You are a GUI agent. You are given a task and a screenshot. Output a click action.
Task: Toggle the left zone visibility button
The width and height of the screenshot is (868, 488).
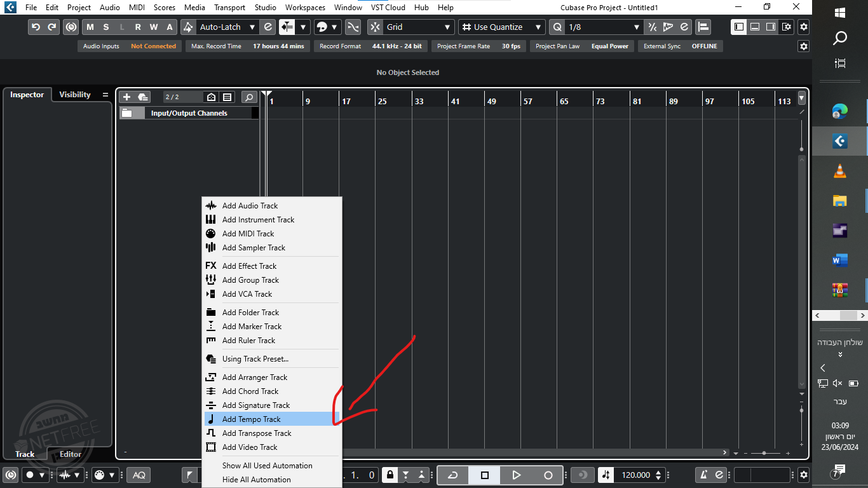(739, 27)
